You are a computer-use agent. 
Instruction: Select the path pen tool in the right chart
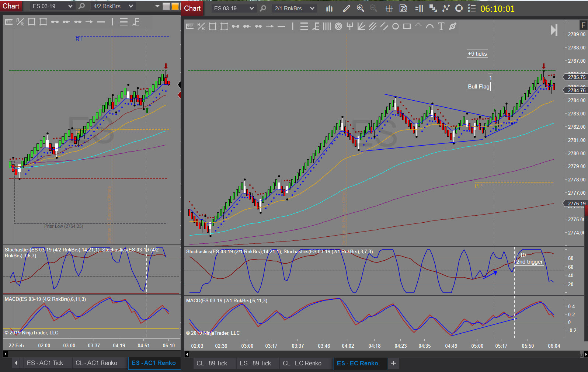pyautogui.click(x=453, y=26)
